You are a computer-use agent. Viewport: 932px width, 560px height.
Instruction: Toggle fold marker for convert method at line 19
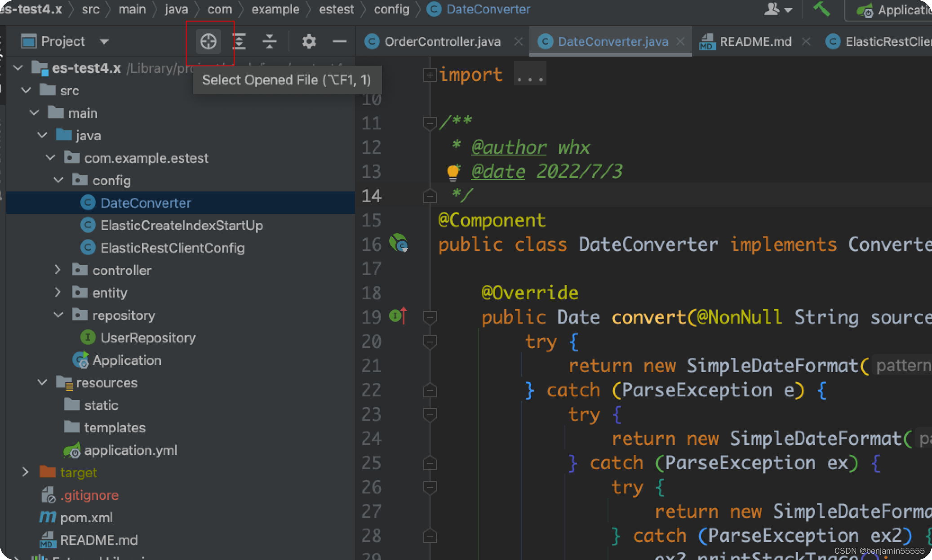coord(430,317)
